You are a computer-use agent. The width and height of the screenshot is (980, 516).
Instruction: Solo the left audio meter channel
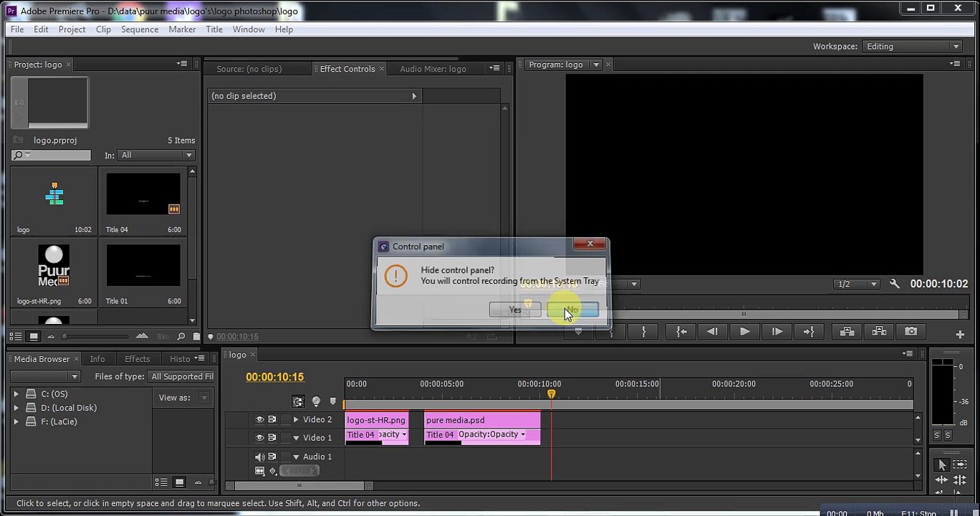tap(936, 435)
